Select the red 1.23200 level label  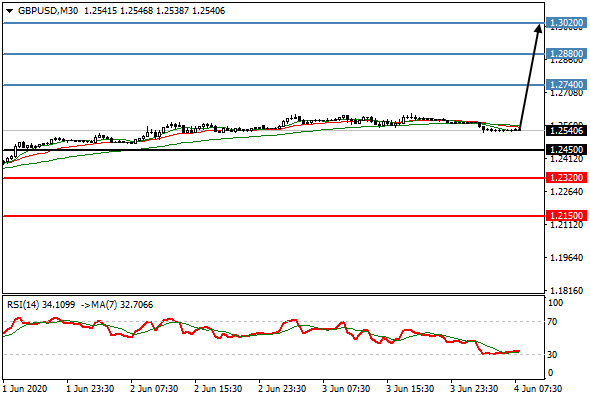point(566,178)
